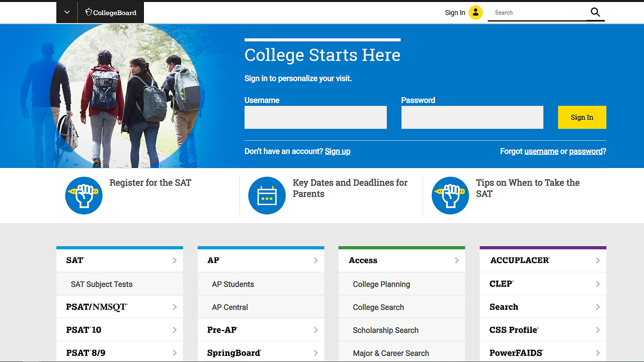The height and width of the screenshot is (362, 644).
Task: Click the forgot password link
Action: pos(586,151)
